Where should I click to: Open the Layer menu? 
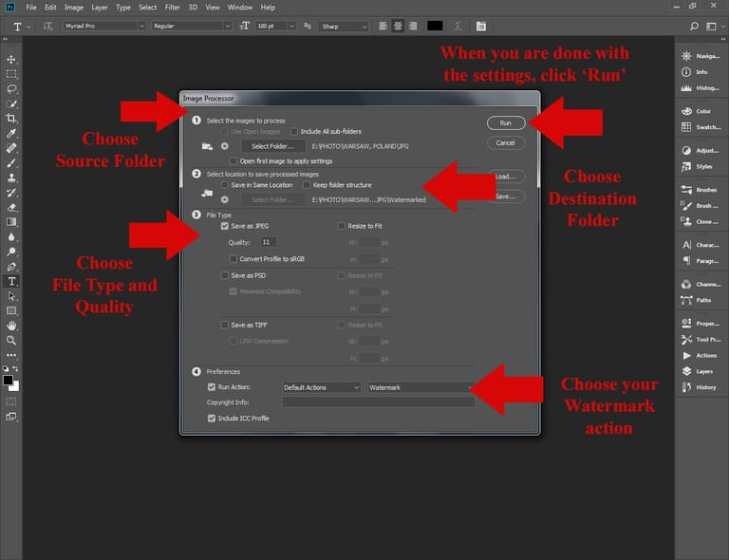99,8
